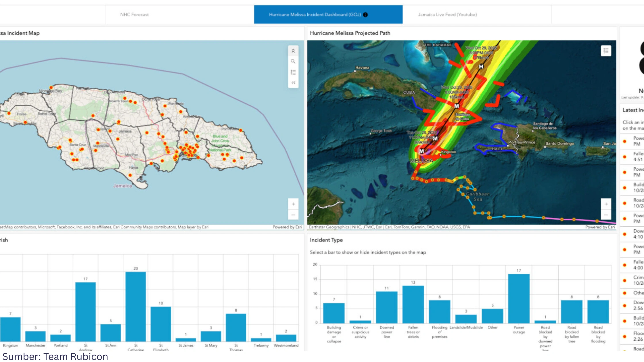Open the legend on the projected path map
This screenshot has height=362, width=644.
[606, 51]
